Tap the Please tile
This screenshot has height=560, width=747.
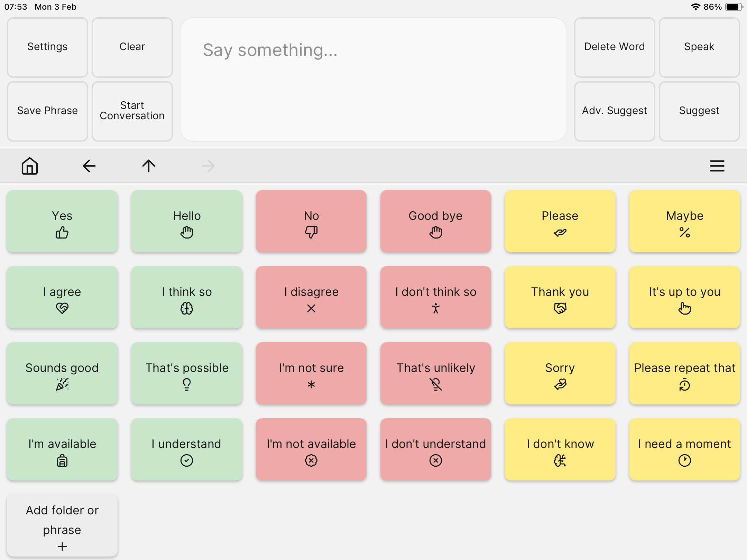[560, 221]
